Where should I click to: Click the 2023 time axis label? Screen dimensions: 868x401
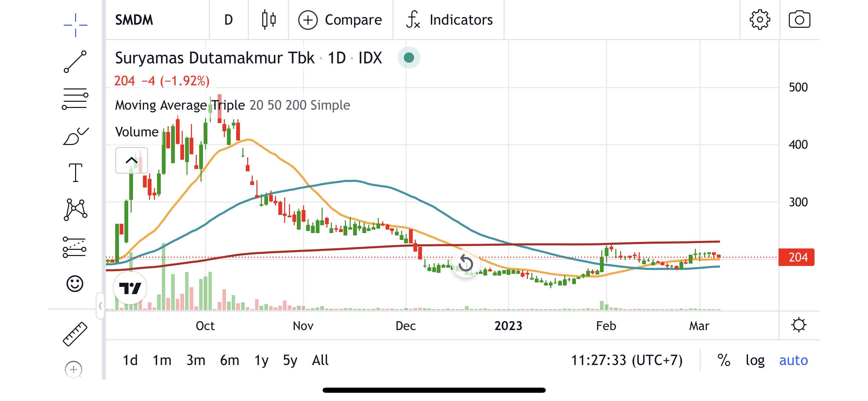508,326
